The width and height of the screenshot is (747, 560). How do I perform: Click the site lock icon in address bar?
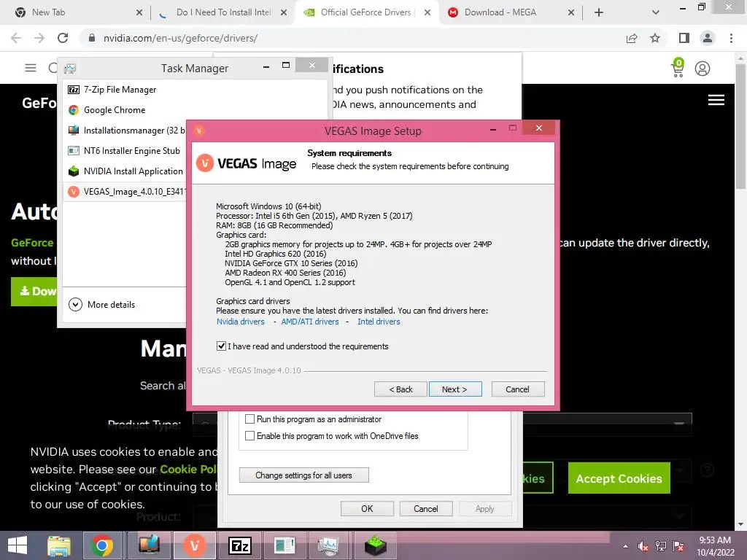pos(92,38)
